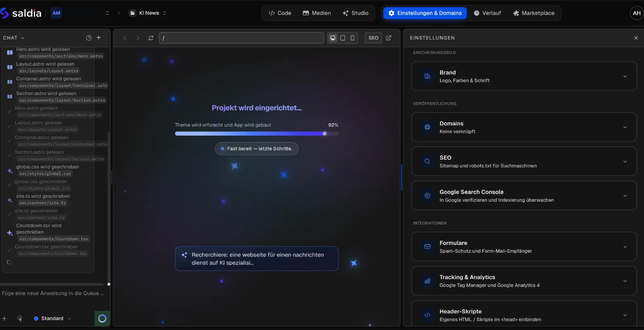Open the AH user avatar menu
Viewport: 644px width, 330px height.
(x=637, y=13)
